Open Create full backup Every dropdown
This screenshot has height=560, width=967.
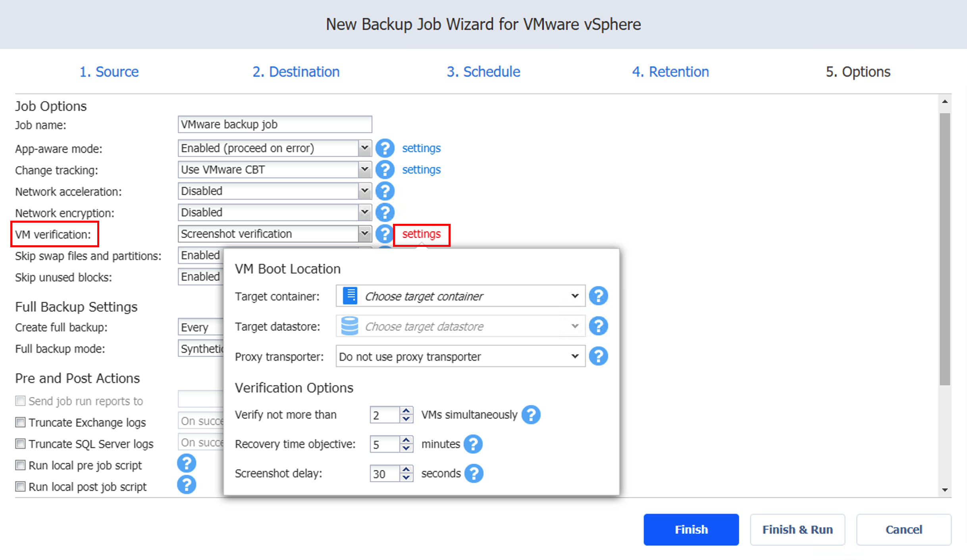(200, 327)
